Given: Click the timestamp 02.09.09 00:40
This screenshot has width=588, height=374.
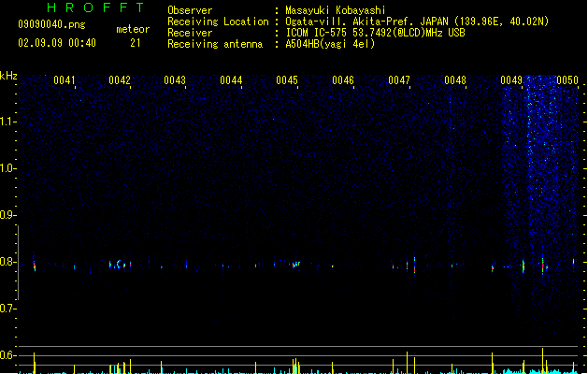Looking at the screenshot, I should point(57,43).
